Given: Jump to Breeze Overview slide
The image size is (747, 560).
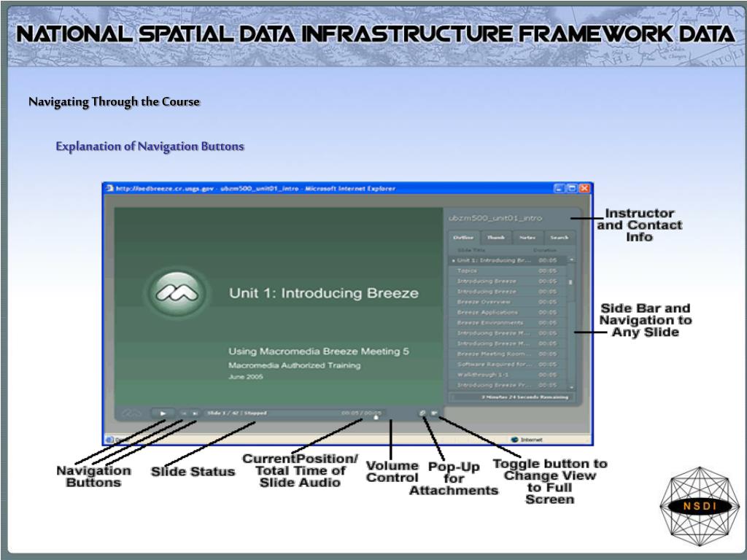Looking at the screenshot, I should pyautogui.click(x=508, y=302).
